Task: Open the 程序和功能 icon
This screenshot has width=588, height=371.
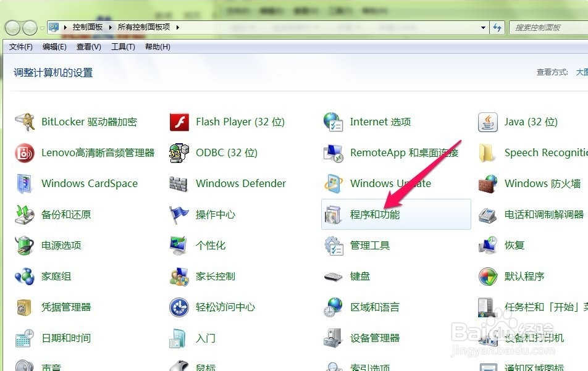Action: pyautogui.click(x=333, y=215)
